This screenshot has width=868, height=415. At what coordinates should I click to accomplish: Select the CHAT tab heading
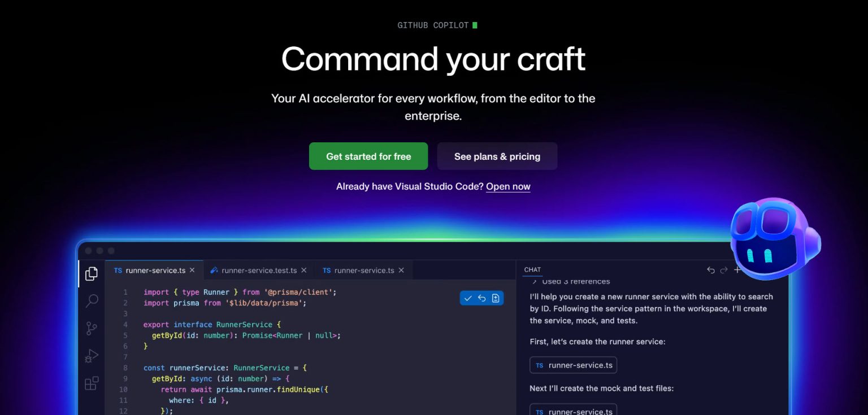tap(532, 269)
